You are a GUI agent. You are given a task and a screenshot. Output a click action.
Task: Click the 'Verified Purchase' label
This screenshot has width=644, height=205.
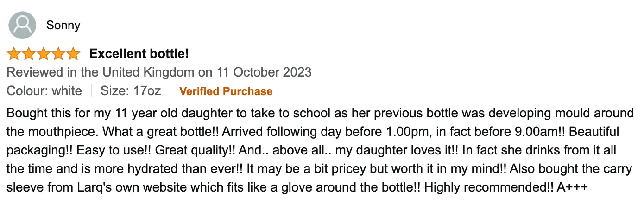click(226, 91)
